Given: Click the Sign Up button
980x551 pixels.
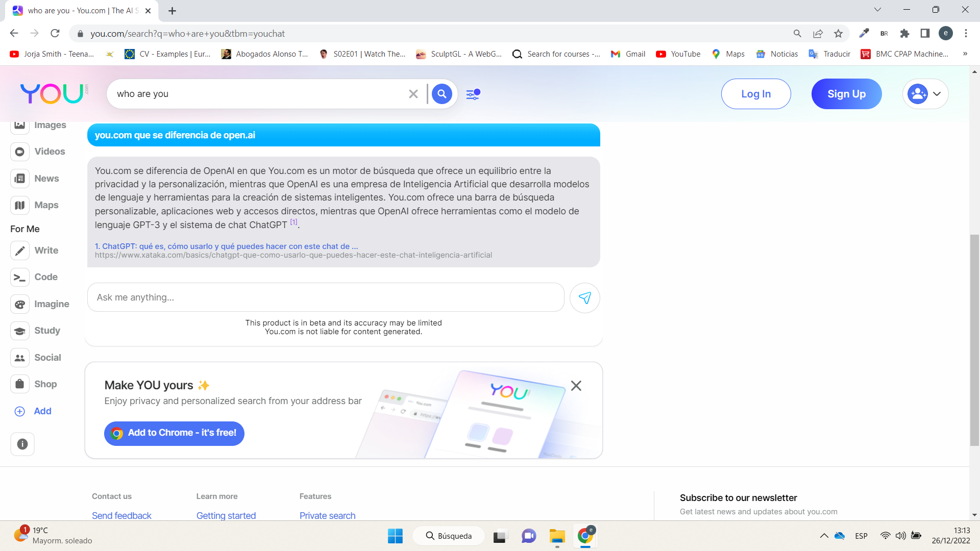Looking at the screenshot, I should 846,93.
